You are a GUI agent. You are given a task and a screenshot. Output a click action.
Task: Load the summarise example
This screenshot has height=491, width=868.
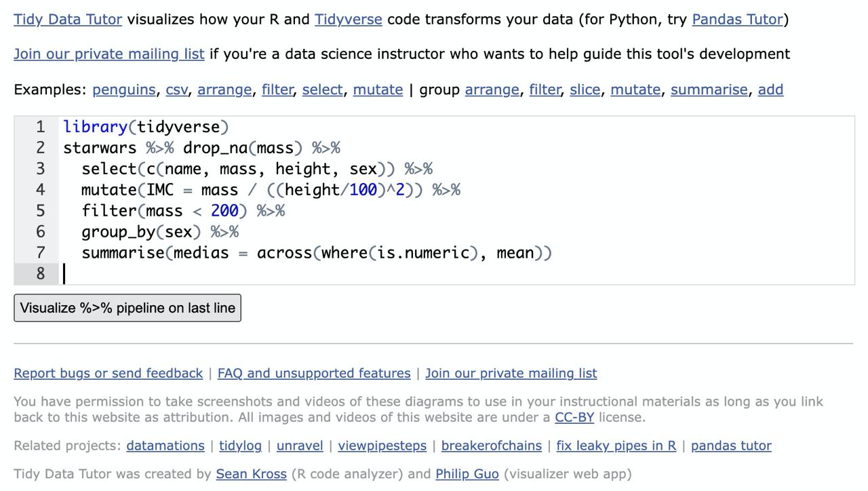709,90
